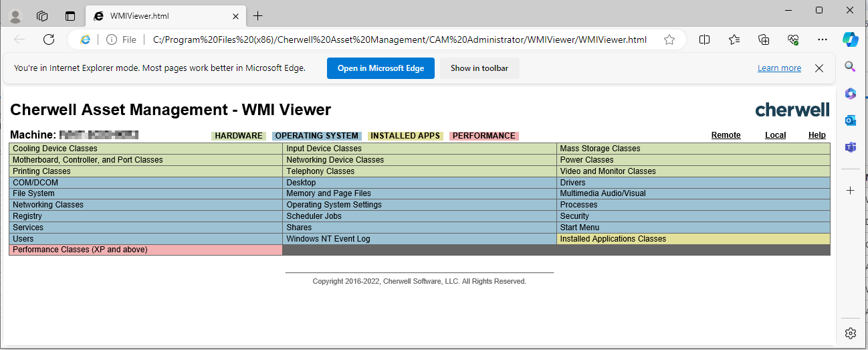Click the Open in Microsoft Edge button
Viewport: 868px width, 350px height.
[381, 68]
